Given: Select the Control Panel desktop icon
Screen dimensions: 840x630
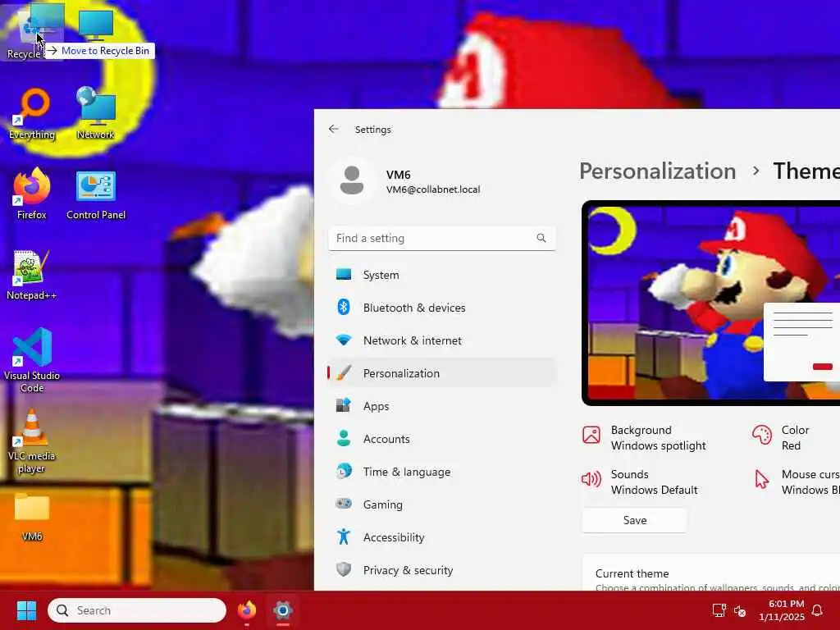Looking at the screenshot, I should pos(96,195).
